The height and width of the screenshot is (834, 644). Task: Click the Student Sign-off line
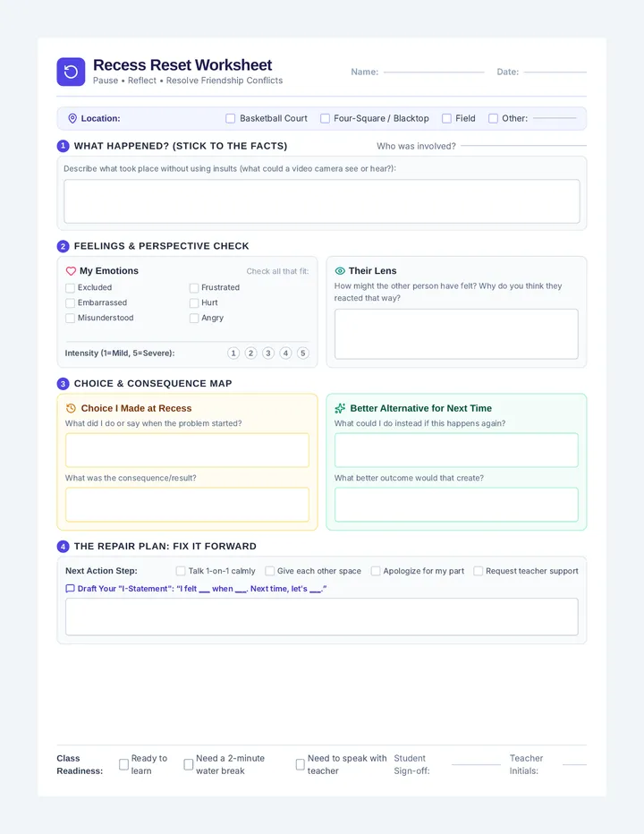point(476,764)
